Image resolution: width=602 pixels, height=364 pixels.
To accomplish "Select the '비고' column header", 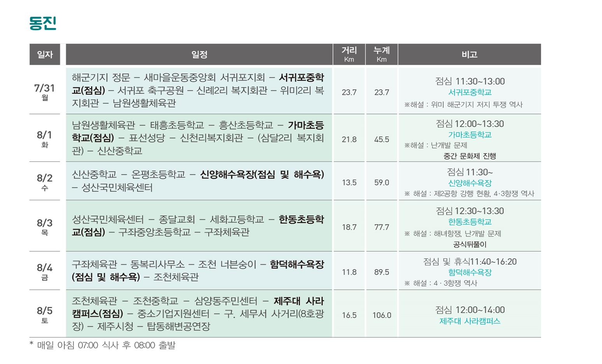I will (x=469, y=54).
